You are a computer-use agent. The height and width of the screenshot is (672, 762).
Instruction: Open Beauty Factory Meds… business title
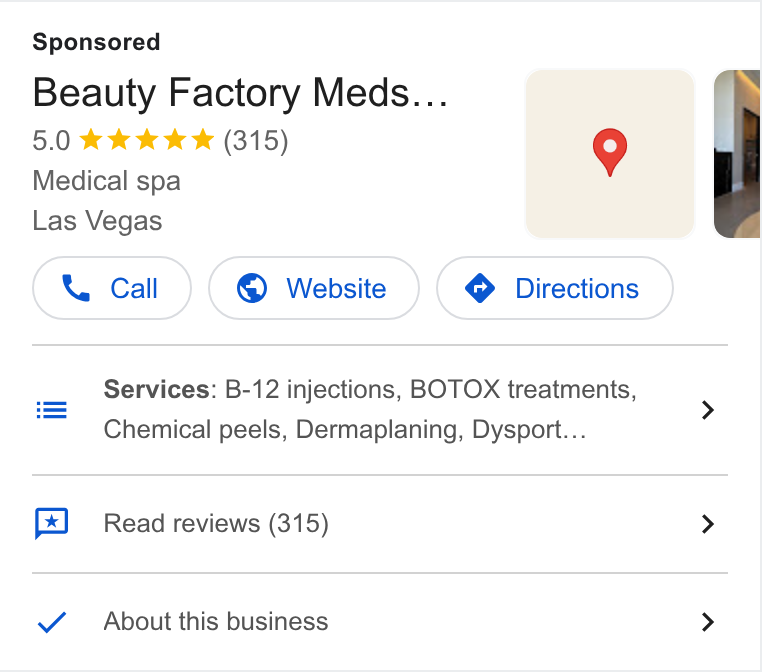coord(240,93)
